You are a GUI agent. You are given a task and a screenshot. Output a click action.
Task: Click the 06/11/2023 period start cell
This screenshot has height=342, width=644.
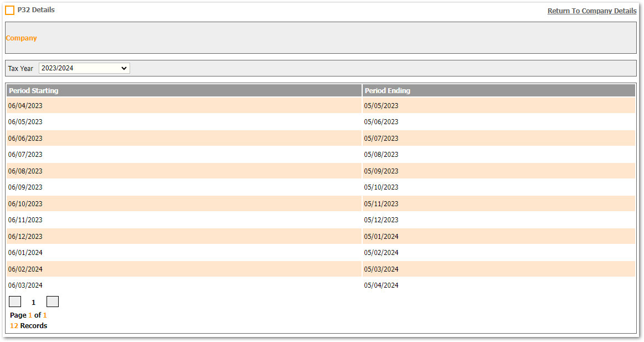(25, 220)
